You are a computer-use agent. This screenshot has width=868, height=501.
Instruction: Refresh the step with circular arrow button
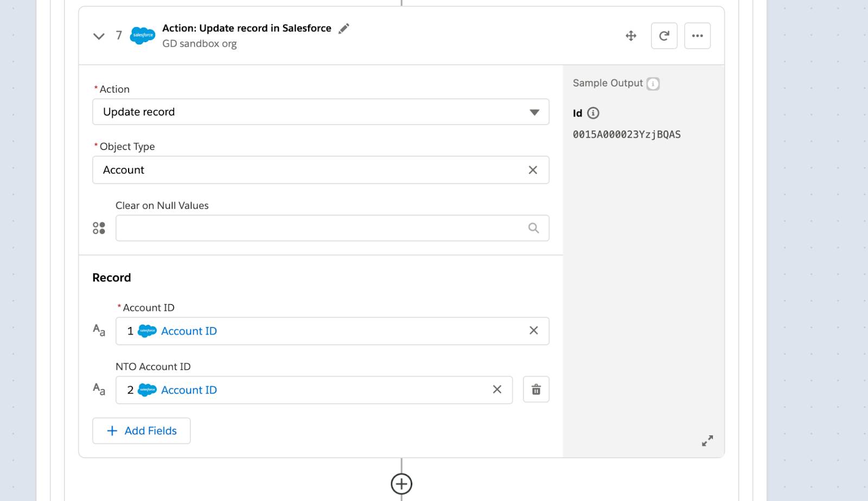coord(664,36)
